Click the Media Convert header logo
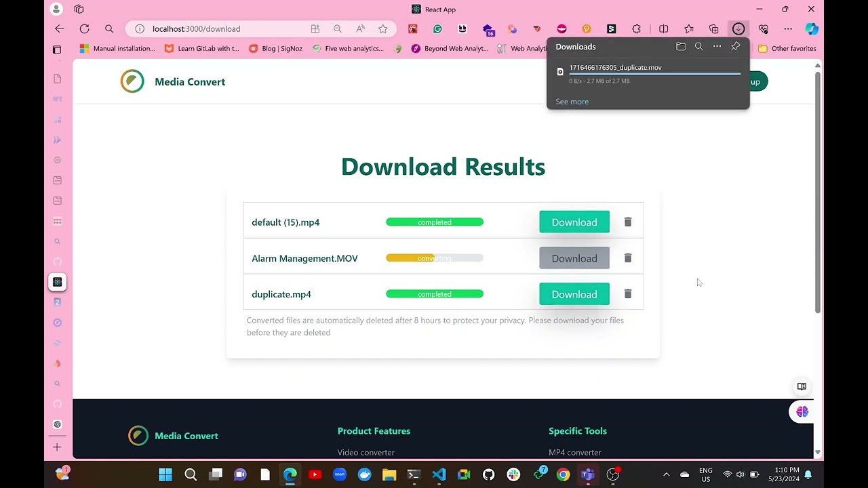Image resolution: width=868 pixels, height=488 pixels. pyautogui.click(x=132, y=81)
